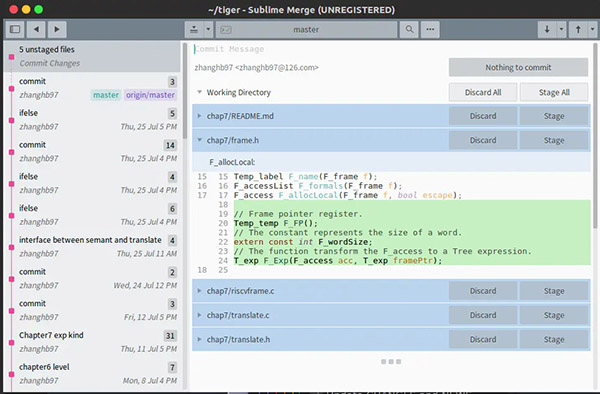This screenshot has height=394, width=600.
Task: Go back with the left arrow
Action: 36,29
